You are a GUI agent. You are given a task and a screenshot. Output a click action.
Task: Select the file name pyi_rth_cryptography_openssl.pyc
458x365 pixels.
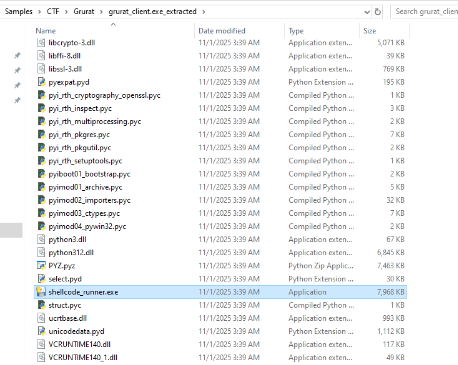point(104,95)
